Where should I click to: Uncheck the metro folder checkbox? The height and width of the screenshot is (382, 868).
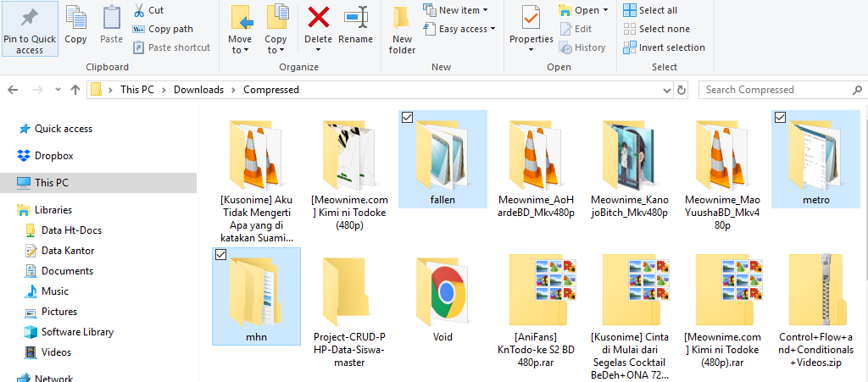(780, 118)
